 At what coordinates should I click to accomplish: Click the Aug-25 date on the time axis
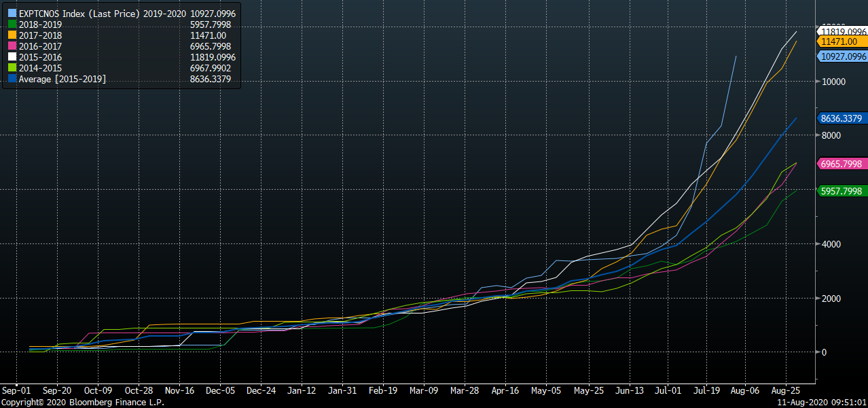point(785,391)
